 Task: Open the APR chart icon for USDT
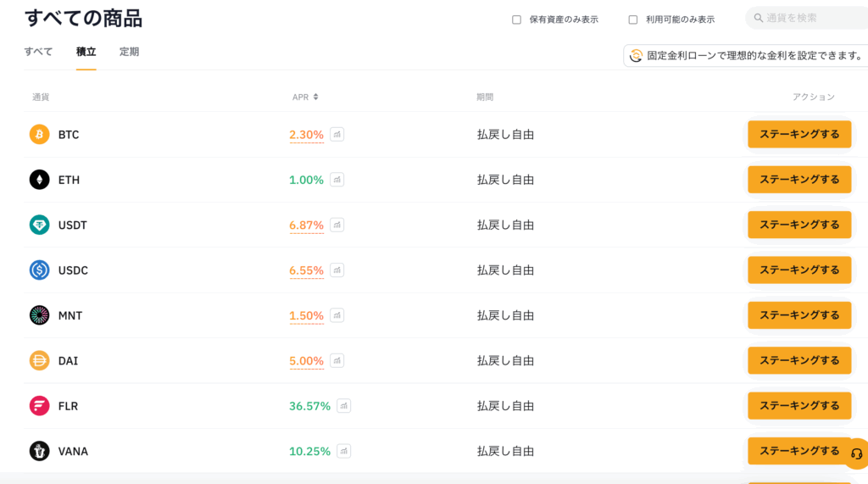click(337, 225)
